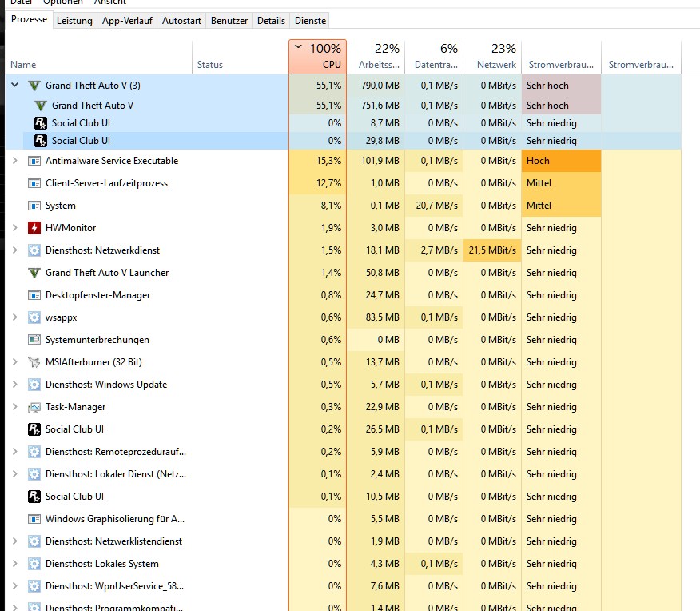Open the Dienste tab
The width and height of the screenshot is (700, 611).
310,21
